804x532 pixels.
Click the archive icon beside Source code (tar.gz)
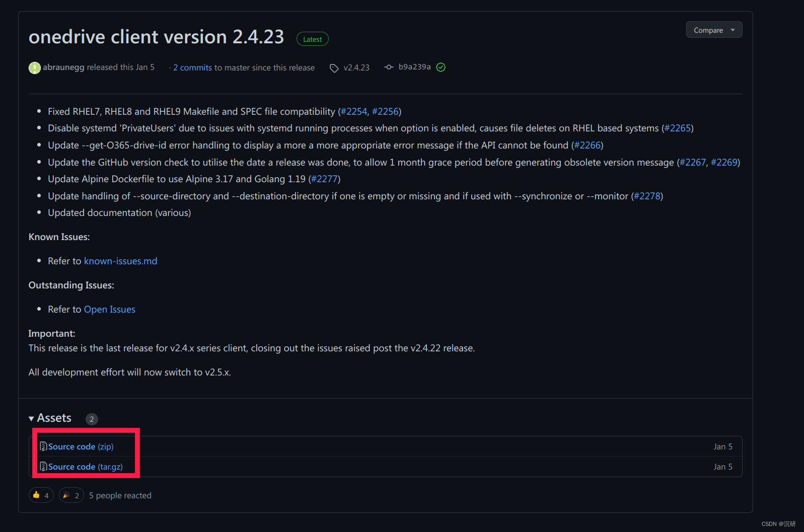(x=43, y=467)
